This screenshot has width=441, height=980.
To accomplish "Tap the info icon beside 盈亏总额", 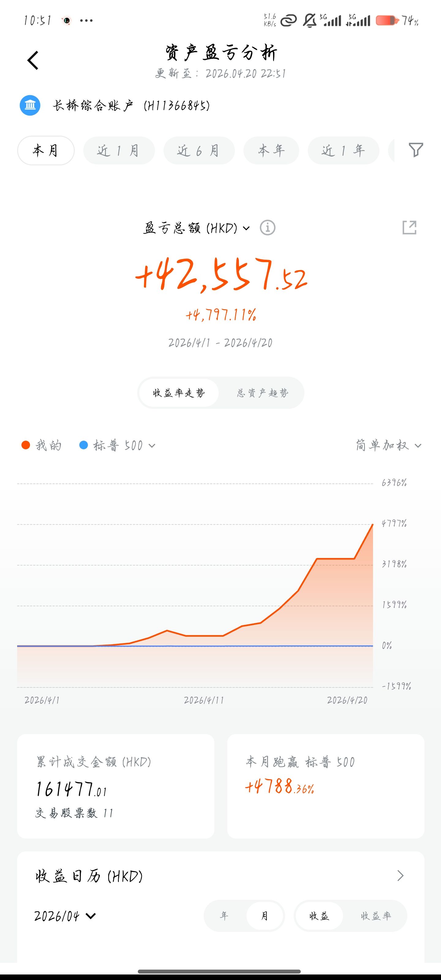I will click(267, 228).
